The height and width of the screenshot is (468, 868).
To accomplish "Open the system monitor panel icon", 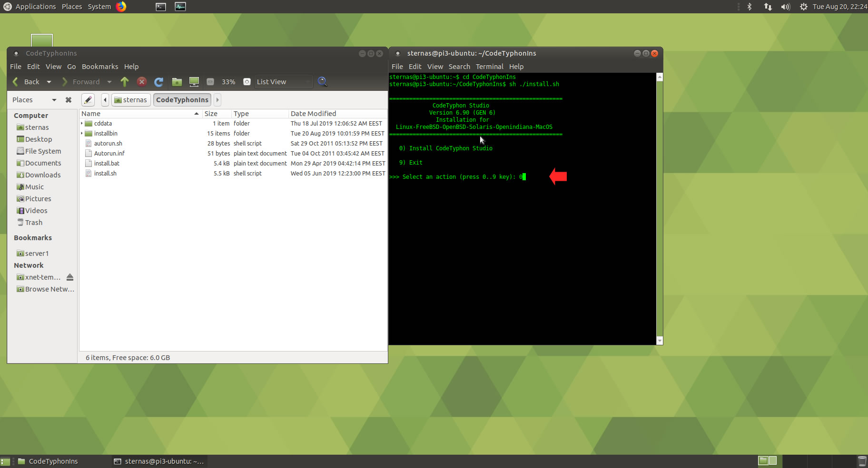I will [x=180, y=7].
